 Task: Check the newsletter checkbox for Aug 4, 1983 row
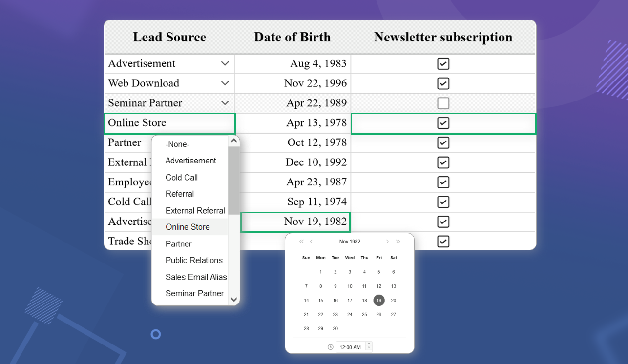[x=443, y=64]
